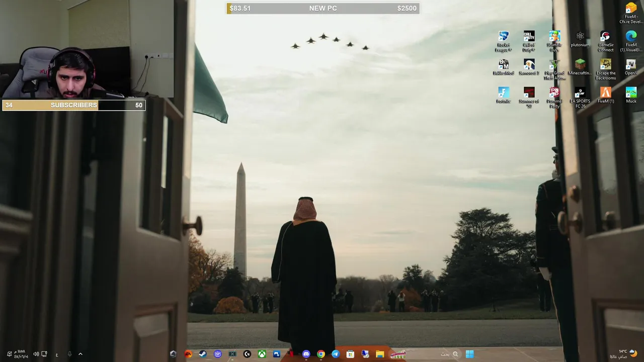Screen dimensions: 644x362
Task: Launch the EA SPORTS FC 26 shortcut
Action: [580, 98]
